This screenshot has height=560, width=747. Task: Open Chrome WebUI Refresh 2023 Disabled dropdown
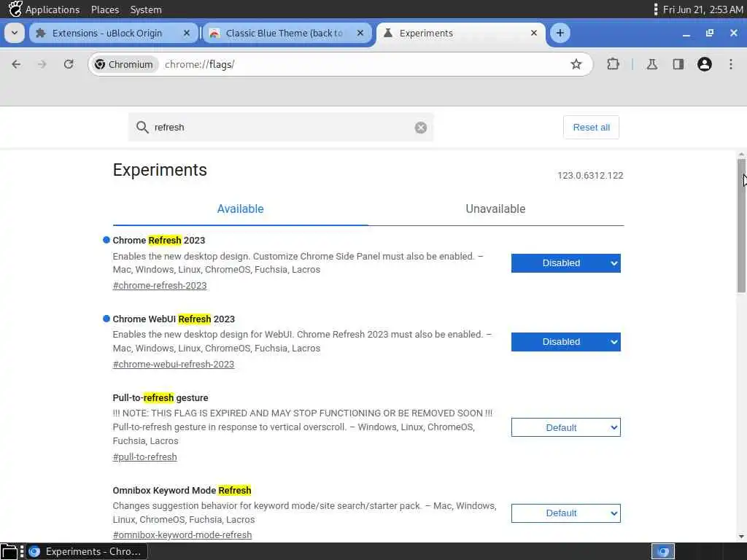tap(565, 342)
